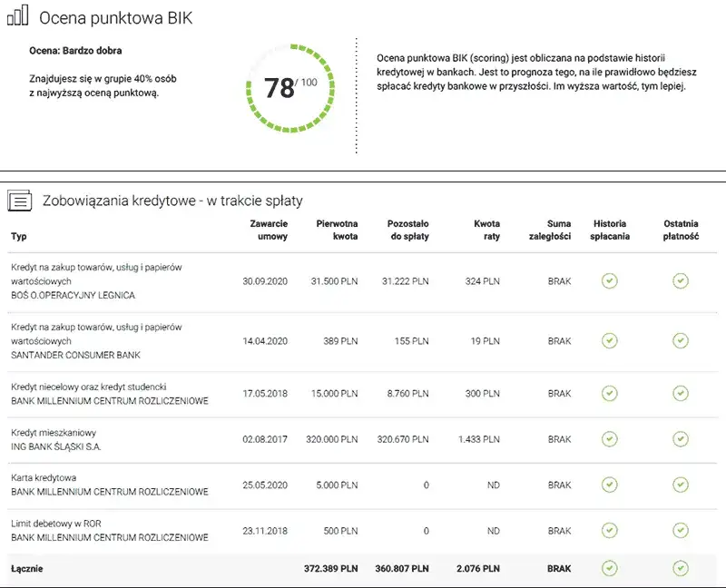This screenshot has width=726, height=588.
Task: Click the 78/100 score circular gauge
Action: (x=289, y=88)
